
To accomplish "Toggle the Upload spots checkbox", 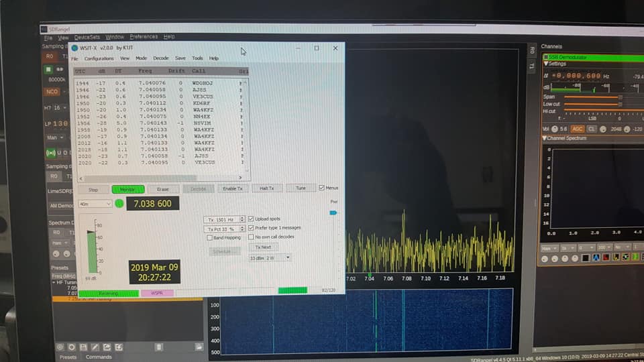I will point(251,219).
